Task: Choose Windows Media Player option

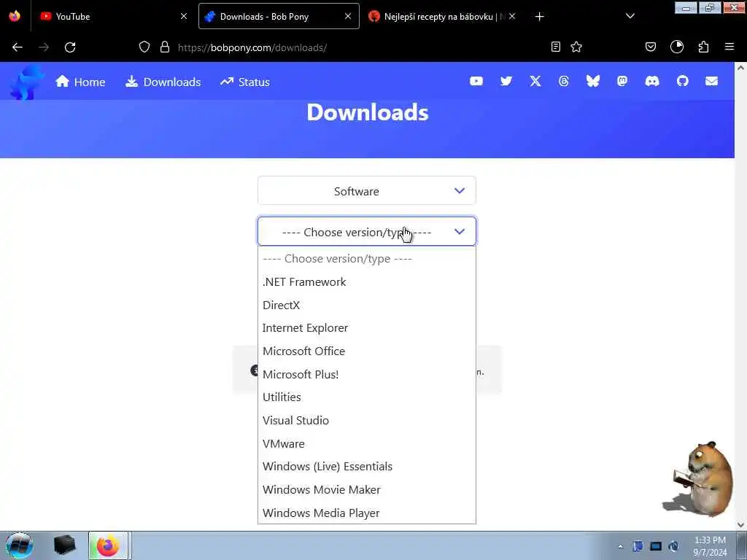Action: click(x=367, y=513)
